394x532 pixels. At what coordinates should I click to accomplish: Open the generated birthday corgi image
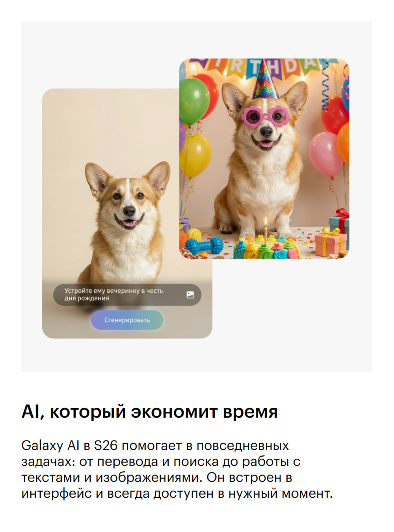pyautogui.click(x=264, y=159)
